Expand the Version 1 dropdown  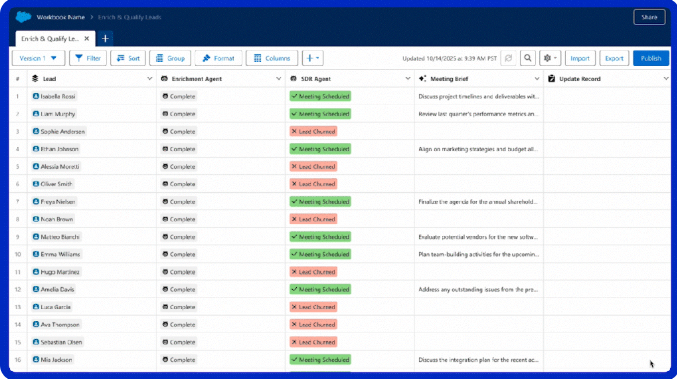38,58
